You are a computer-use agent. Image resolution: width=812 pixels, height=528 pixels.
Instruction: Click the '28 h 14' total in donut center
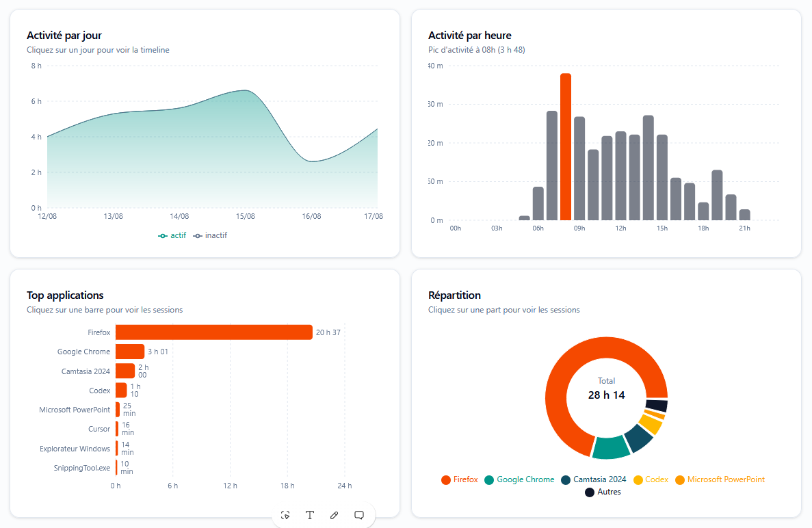(606, 395)
